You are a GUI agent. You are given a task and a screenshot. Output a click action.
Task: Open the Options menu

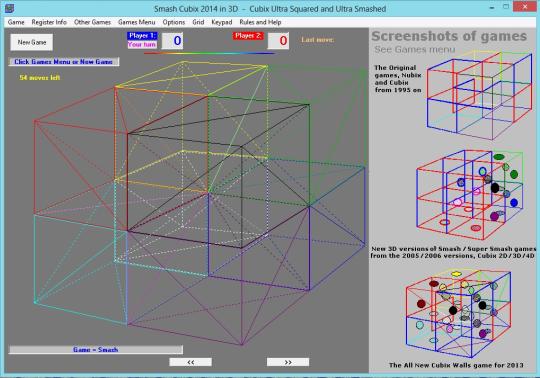click(x=174, y=22)
